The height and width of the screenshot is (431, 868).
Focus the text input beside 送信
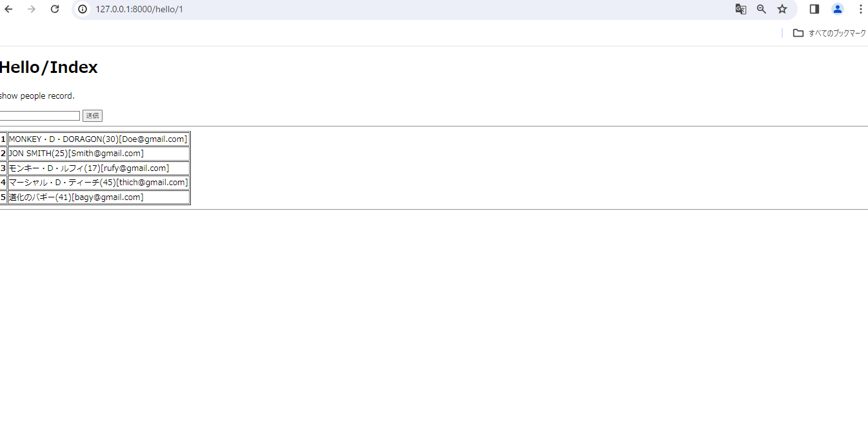point(39,116)
